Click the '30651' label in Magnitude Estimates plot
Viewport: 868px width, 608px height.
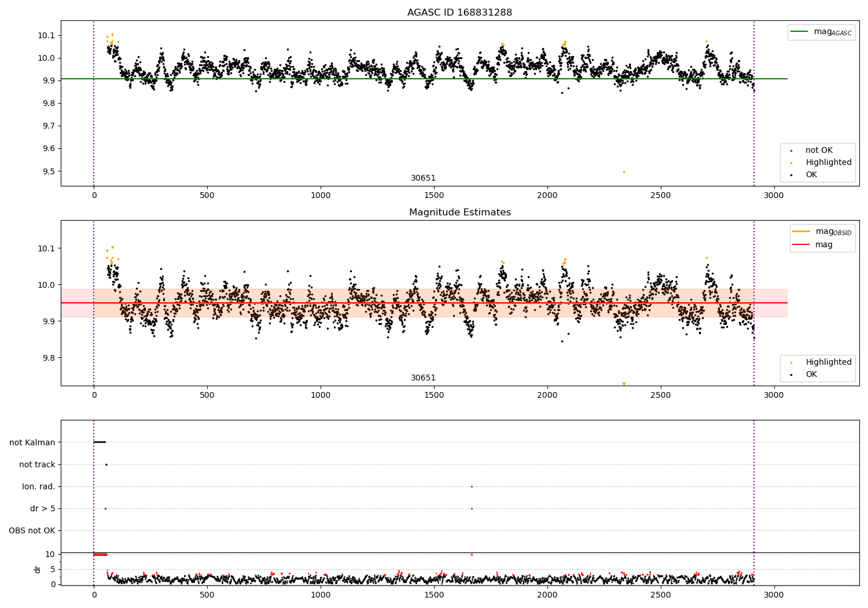(423, 378)
